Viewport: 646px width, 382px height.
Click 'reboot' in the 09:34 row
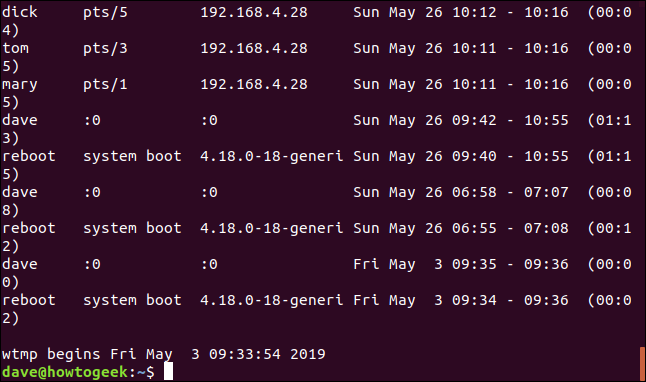pos(29,300)
